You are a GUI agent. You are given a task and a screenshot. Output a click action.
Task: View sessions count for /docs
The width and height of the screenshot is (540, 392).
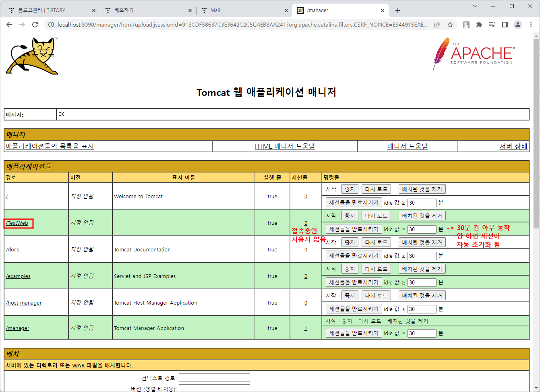pos(306,250)
